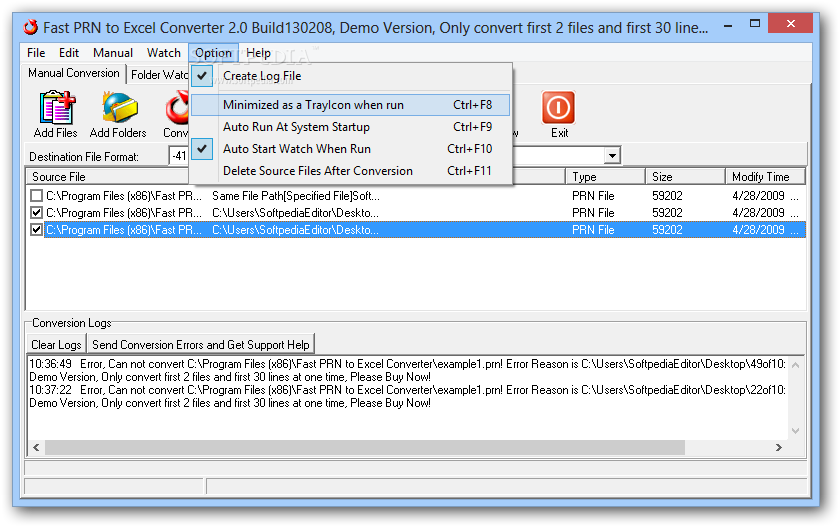Click the log vertical scroll down arrow
Screen dimensions: 840x527
796,431
